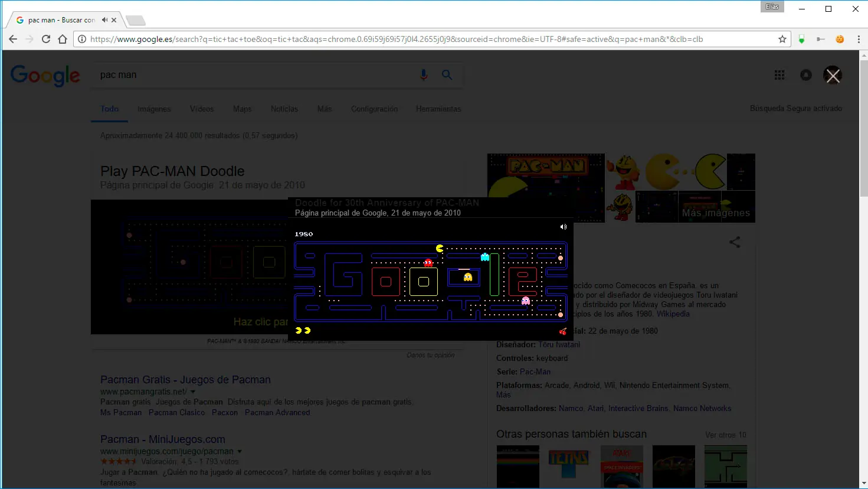Focus the browser address bar
Screen dimensions: 868x489
[431, 39]
